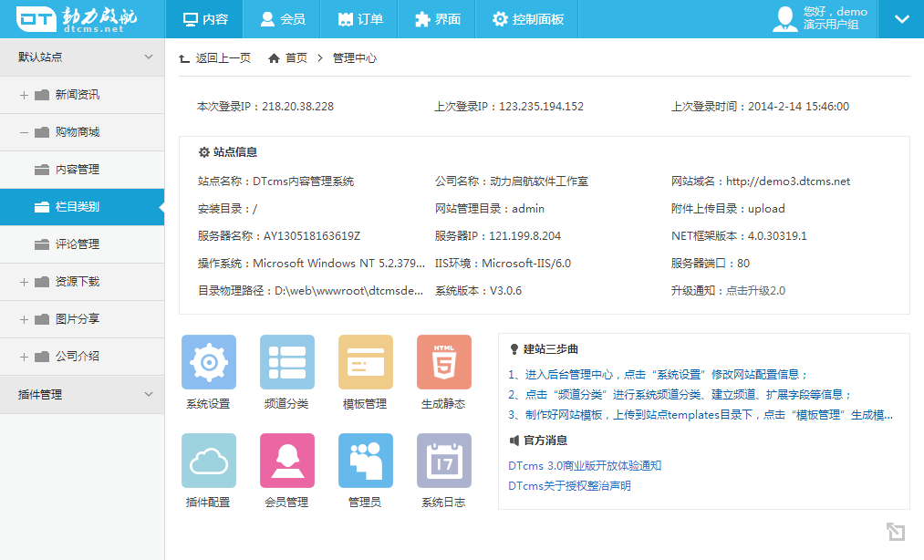This screenshot has width=924, height=560.
Task: Click the 系统版本 V3.0.6 text
Action: (x=479, y=291)
